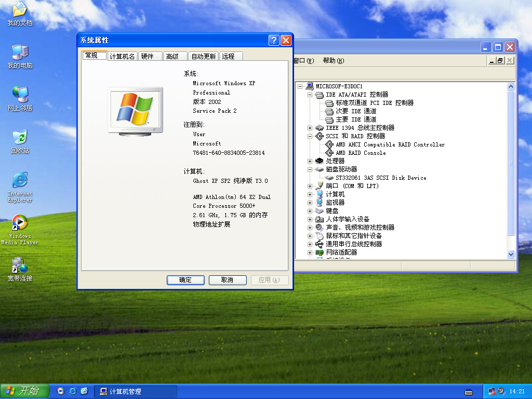Launch Internet Explorer from the desktop
532x399 pixels.
20,181
